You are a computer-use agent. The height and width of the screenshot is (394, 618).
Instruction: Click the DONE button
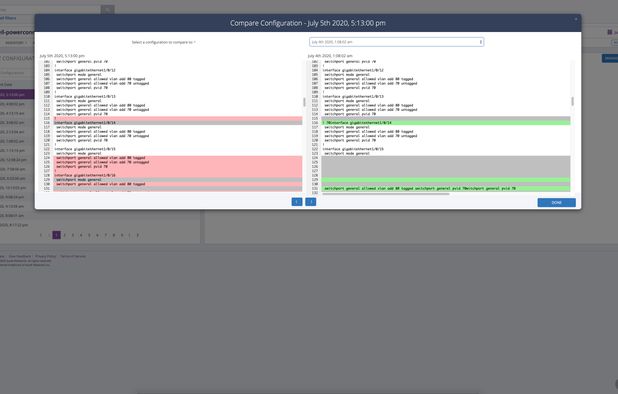coord(557,203)
